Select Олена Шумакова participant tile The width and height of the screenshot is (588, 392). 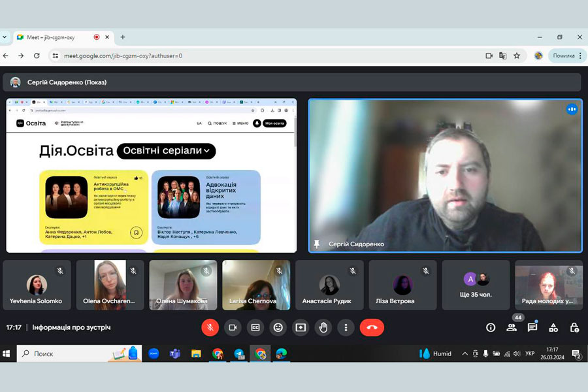point(183,285)
